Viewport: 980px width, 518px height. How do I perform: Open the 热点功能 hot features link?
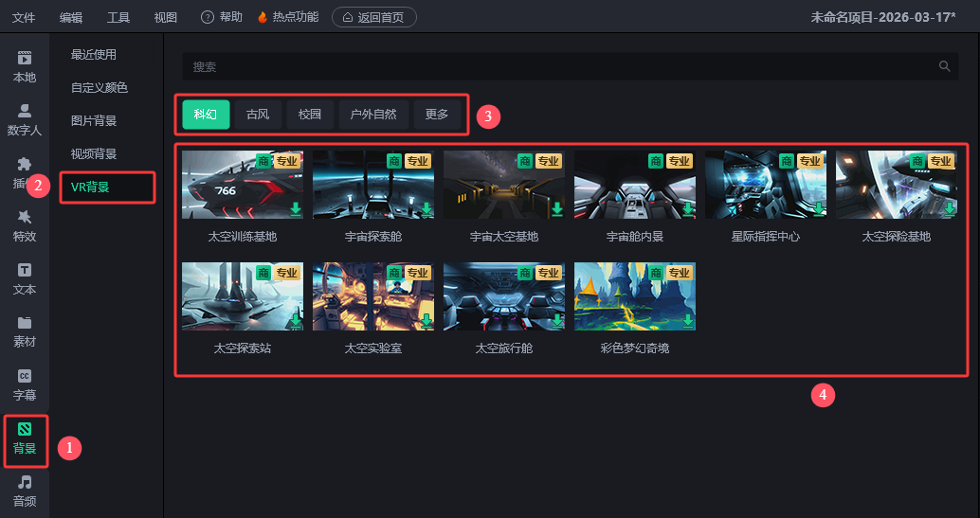tap(288, 17)
